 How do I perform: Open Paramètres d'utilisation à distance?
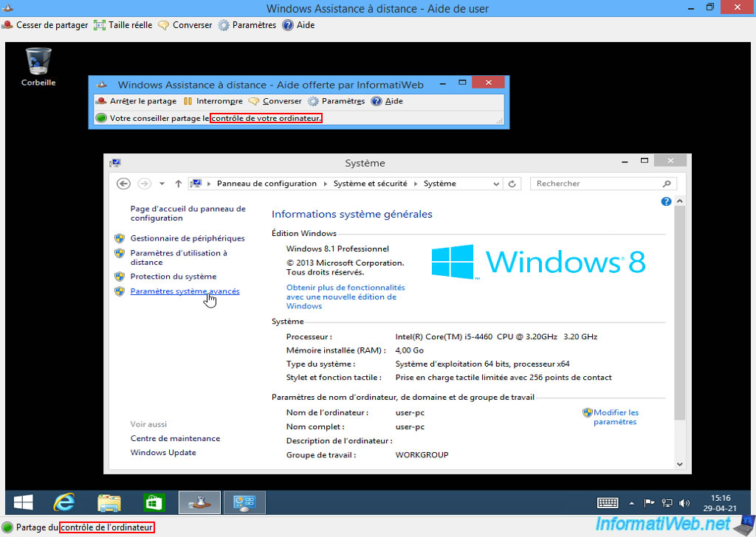pyautogui.click(x=179, y=257)
